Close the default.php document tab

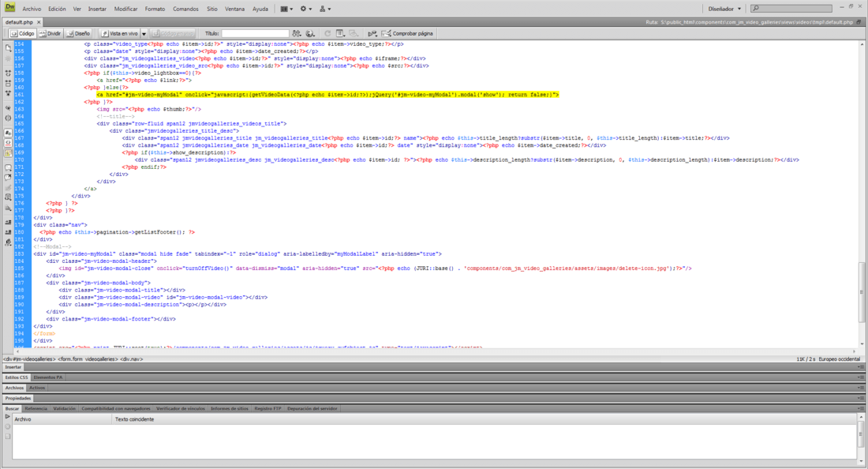39,22
